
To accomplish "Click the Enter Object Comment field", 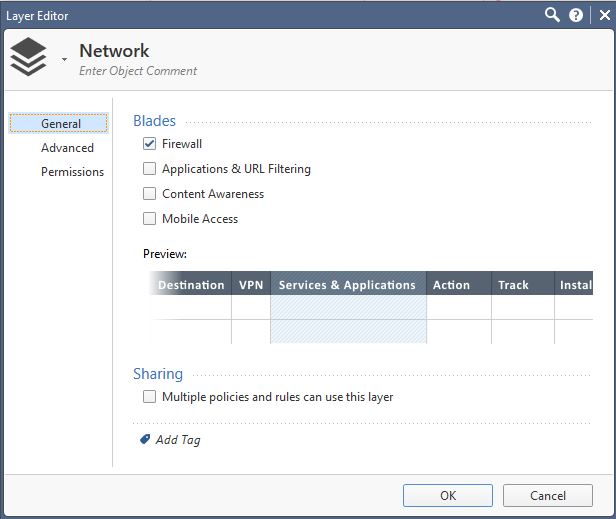I will [138, 71].
